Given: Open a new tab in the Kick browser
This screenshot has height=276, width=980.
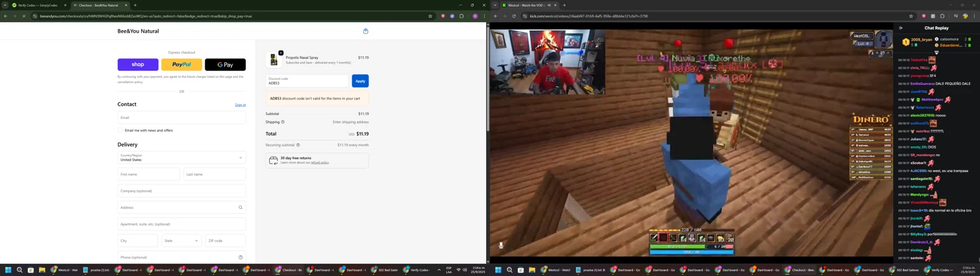Looking at the screenshot, I should click(564, 5).
